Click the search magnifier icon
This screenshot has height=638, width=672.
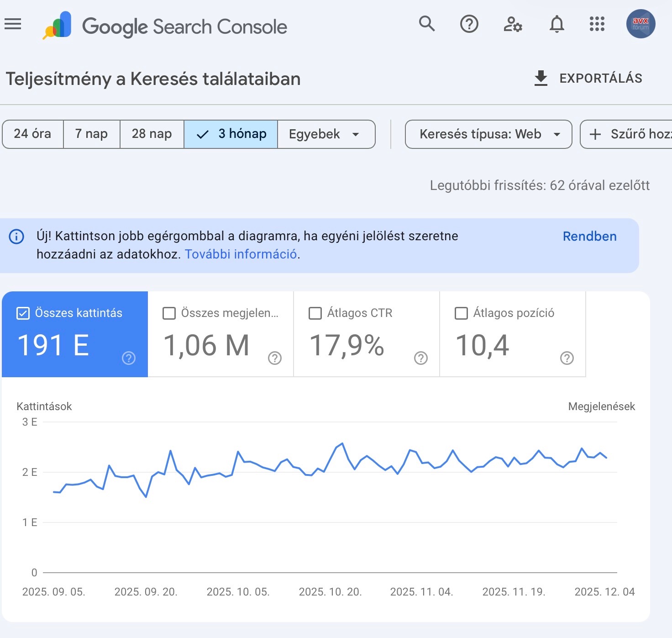point(427,23)
